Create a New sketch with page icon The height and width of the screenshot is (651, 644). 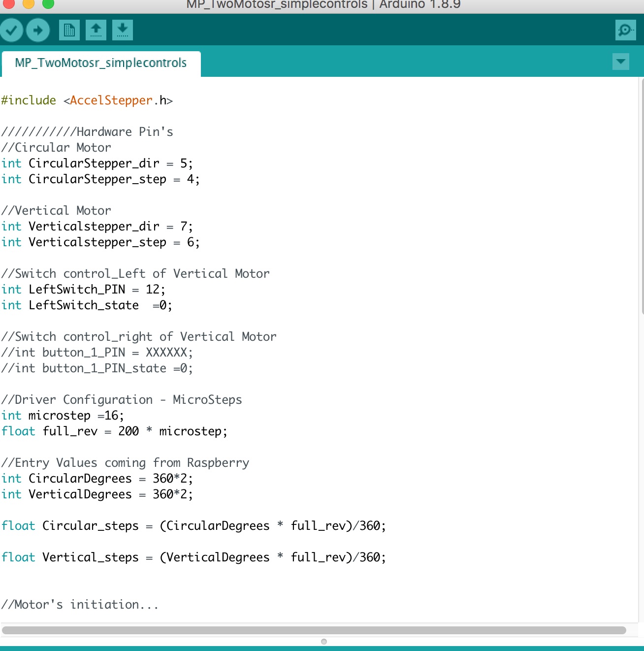[x=69, y=31]
